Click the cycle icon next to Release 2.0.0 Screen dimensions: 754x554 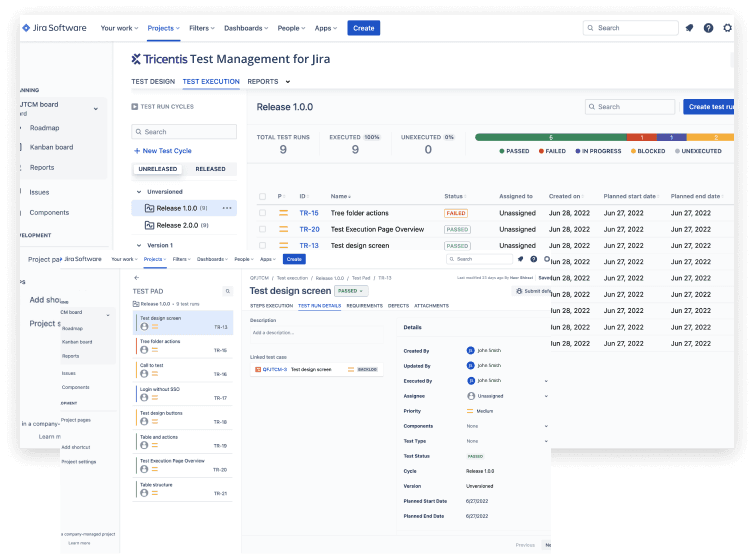tap(150, 225)
